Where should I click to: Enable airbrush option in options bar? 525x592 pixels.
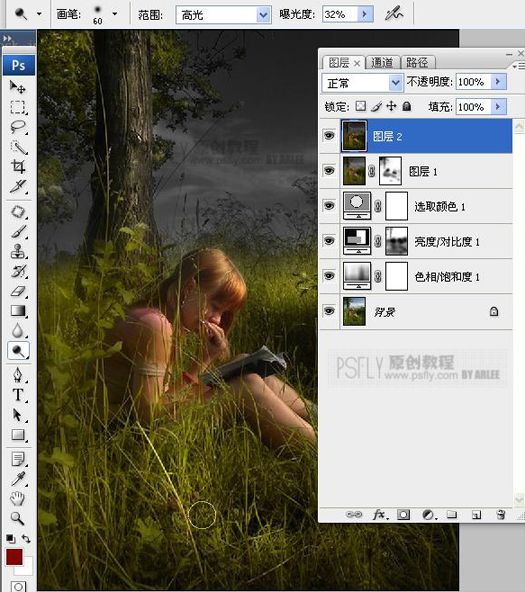(x=394, y=14)
